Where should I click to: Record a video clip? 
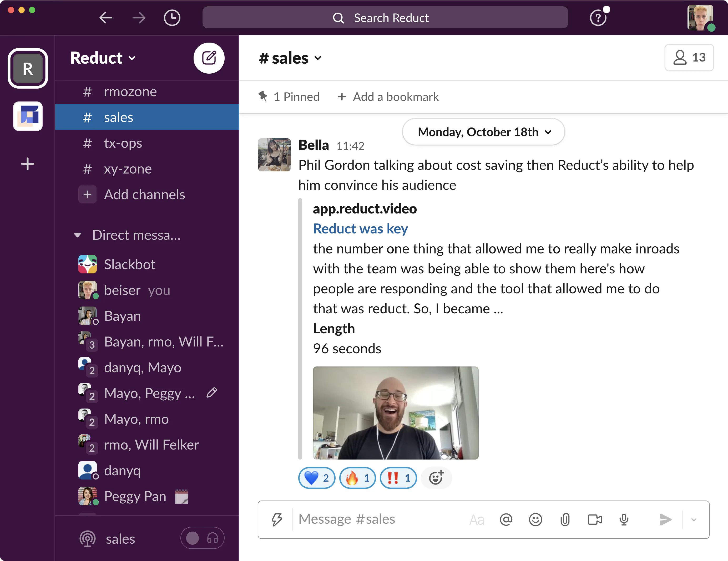pos(595,519)
